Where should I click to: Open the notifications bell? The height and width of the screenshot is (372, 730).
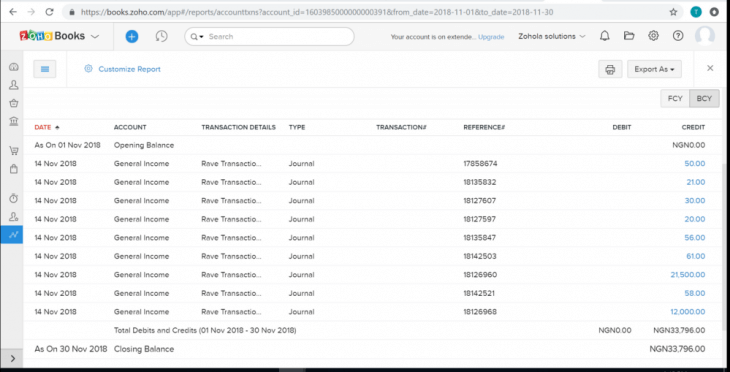tap(604, 36)
